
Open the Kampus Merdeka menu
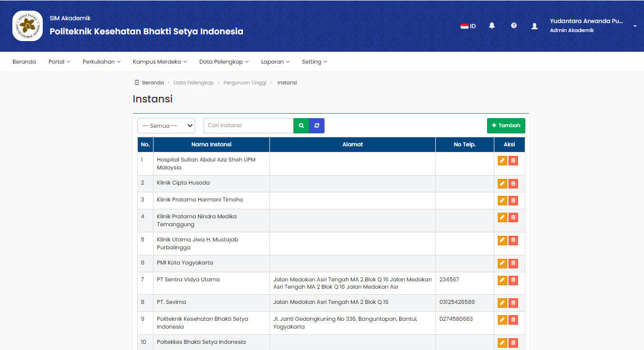(x=160, y=62)
